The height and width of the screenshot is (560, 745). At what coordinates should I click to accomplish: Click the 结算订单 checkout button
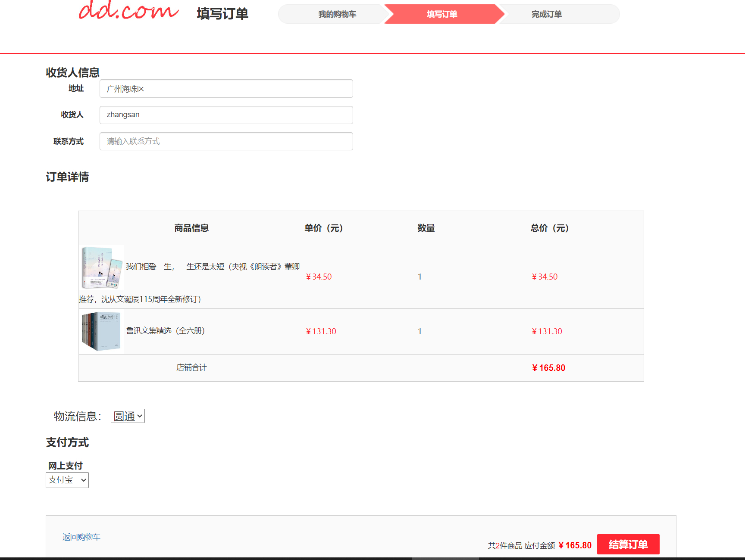point(628,544)
